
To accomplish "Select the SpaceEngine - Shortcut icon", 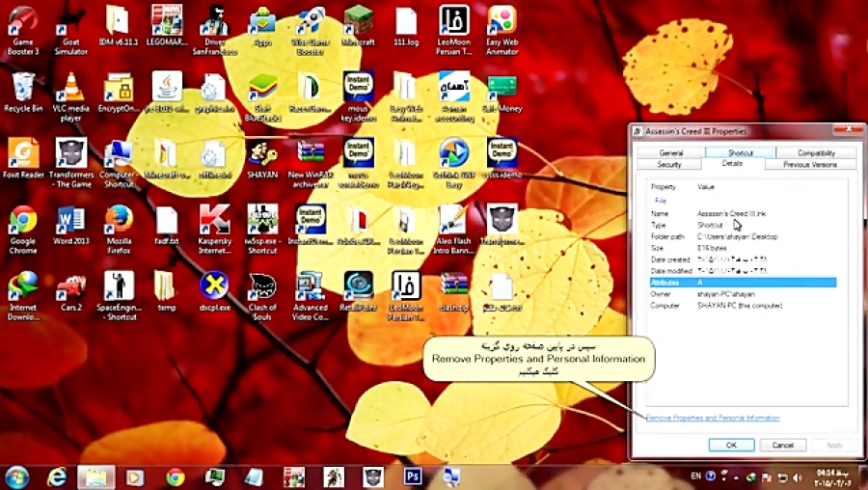I will [x=119, y=296].
